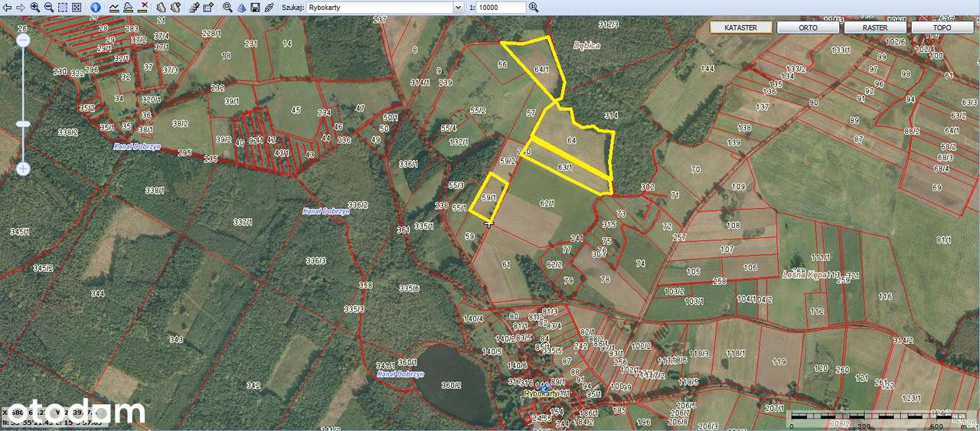The width and height of the screenshot is (980, 431).
Task: Click the link icon next to save
Action: [269, 8]
